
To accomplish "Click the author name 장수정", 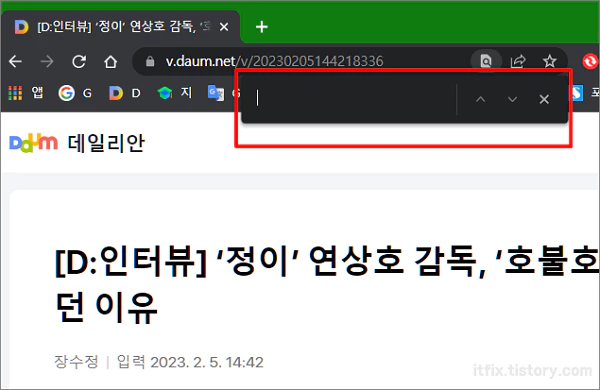I will 77,362.
